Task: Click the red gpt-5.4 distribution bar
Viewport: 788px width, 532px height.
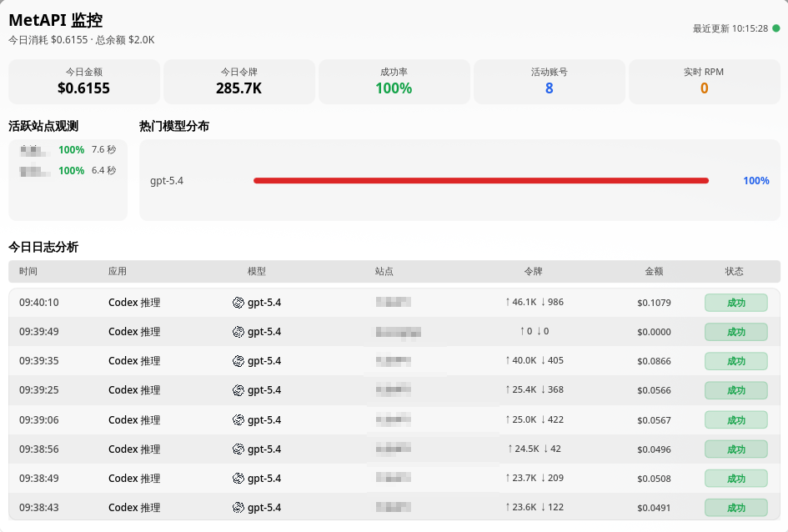Action: [x=480, y=180]
